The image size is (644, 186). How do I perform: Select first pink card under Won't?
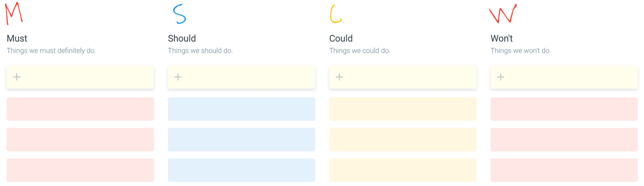pyautogui.click(x=564, y=109)
